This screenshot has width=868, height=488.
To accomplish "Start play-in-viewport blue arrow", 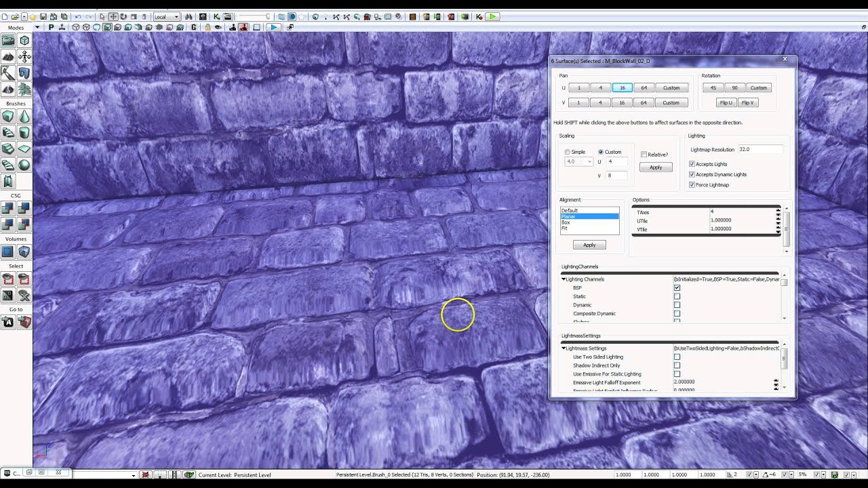I will tap(274, 27).
